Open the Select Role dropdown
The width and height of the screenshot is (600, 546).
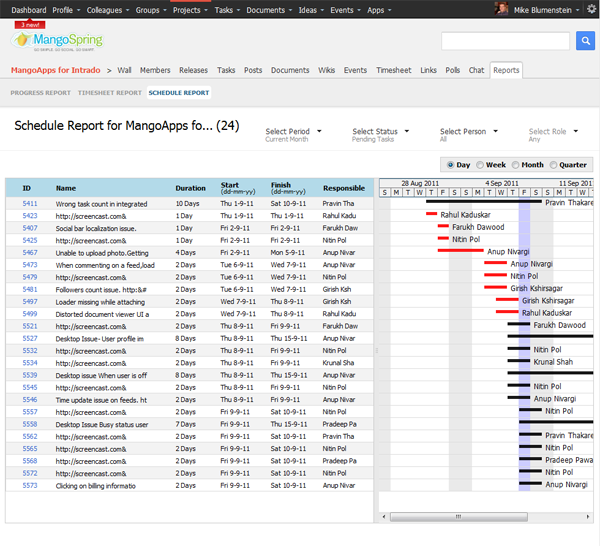(553, 131)
